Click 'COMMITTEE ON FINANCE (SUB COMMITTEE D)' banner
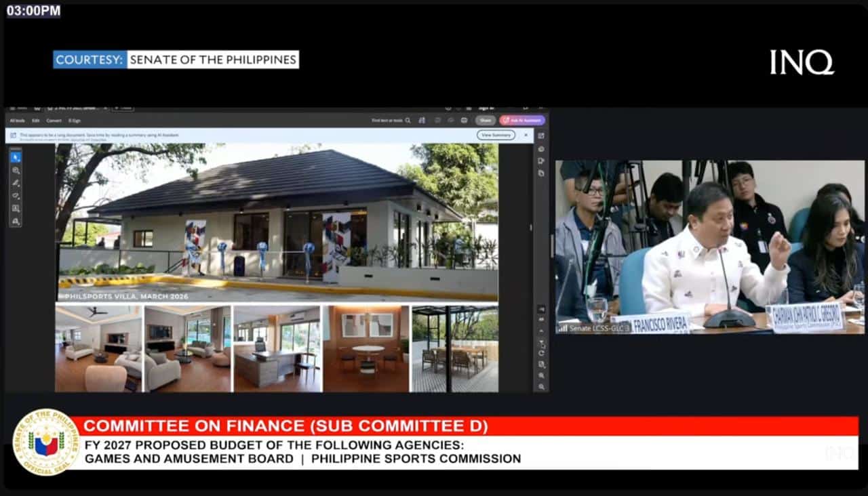 (285, 426)
